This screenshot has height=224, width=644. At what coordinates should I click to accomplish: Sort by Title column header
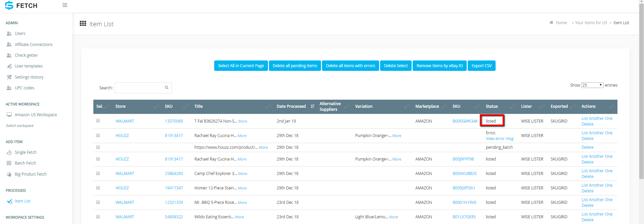point(232,106)
